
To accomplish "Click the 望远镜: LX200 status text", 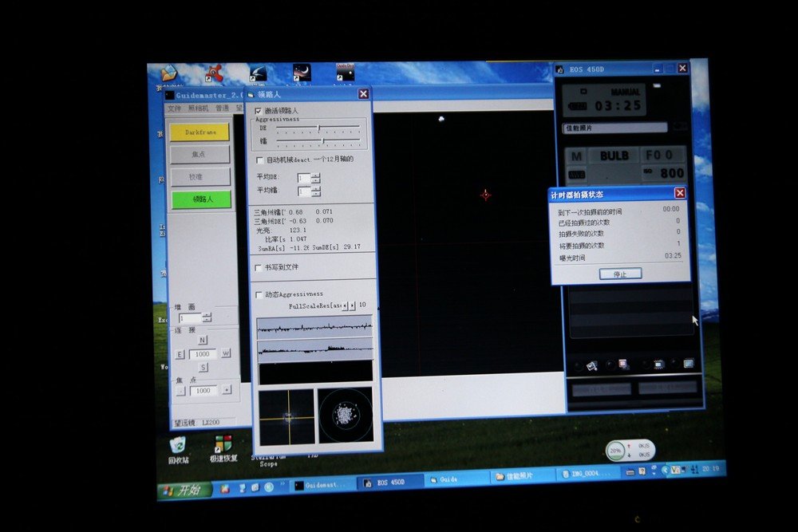I will pos(197,423).
